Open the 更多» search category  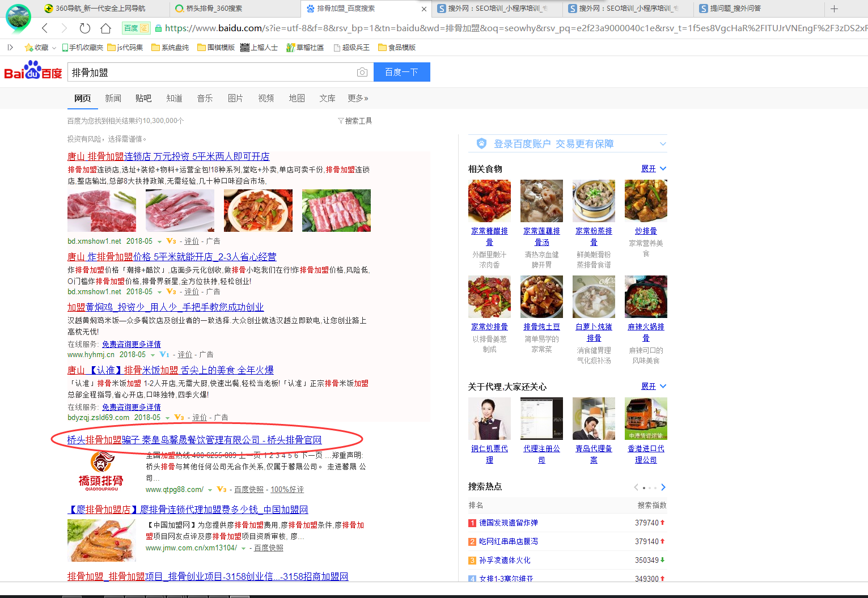pos(358,99)
